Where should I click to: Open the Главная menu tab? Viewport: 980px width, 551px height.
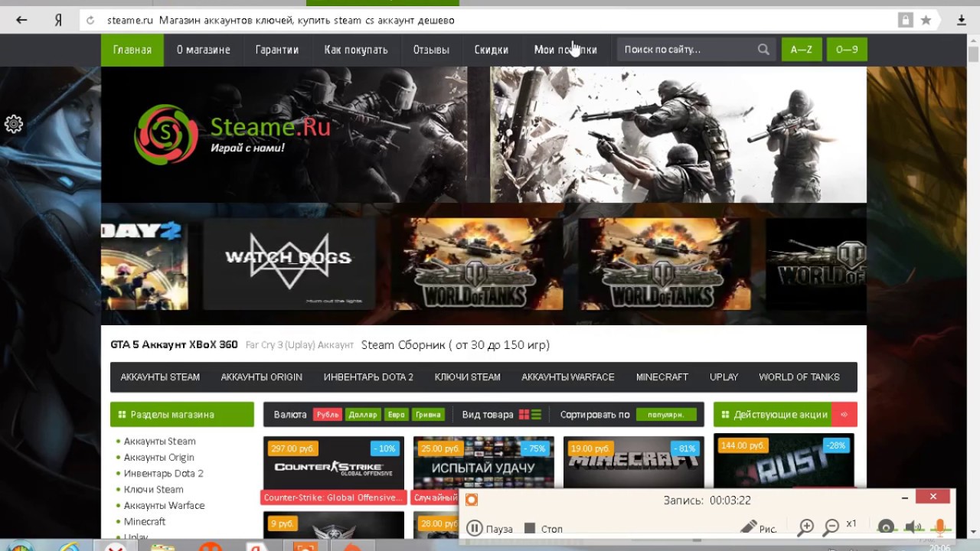pos(132,50)
